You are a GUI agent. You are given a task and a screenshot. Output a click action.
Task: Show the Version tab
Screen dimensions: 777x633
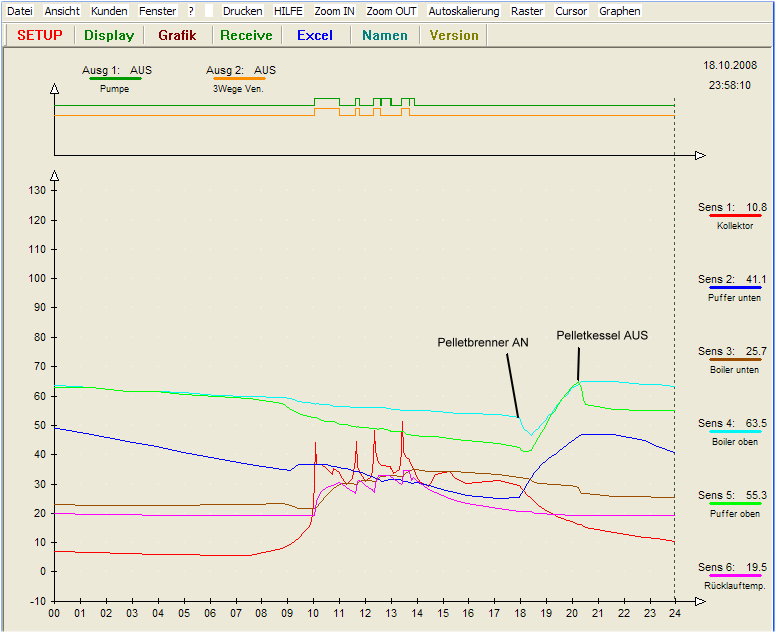pyautogui.click(x=454, y=35)
